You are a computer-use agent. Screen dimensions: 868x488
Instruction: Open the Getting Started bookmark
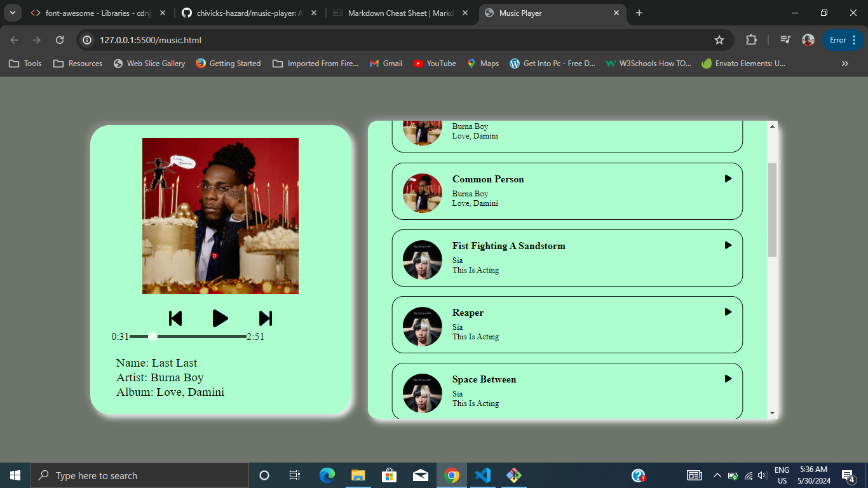(228, 64)
